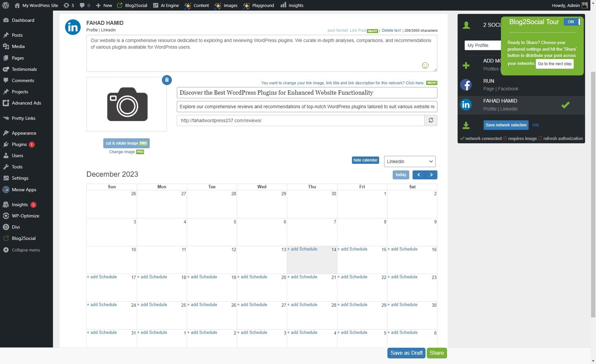Open the Linkedin network selector dropdown
This screenshot has height=364, width=596.
point(410,161)
